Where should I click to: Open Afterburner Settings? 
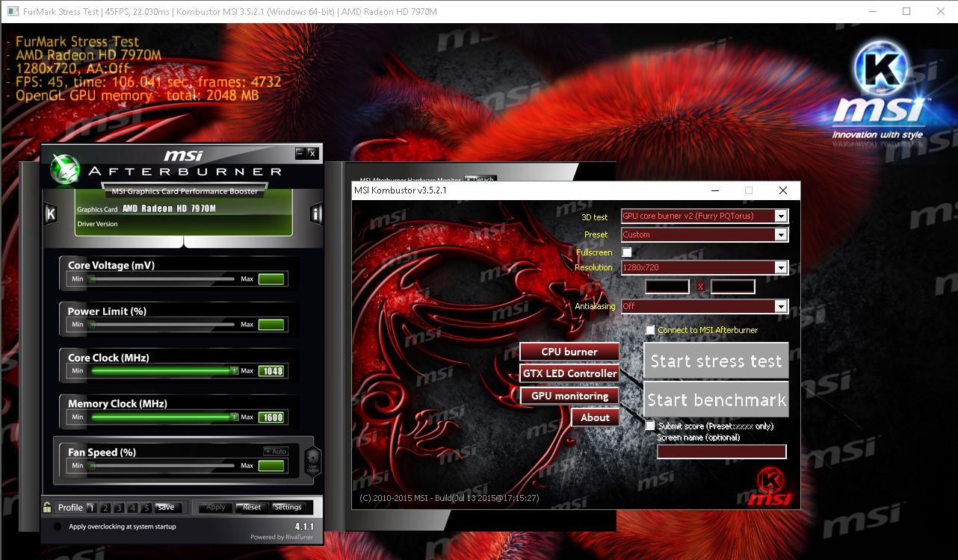[288, 508]
